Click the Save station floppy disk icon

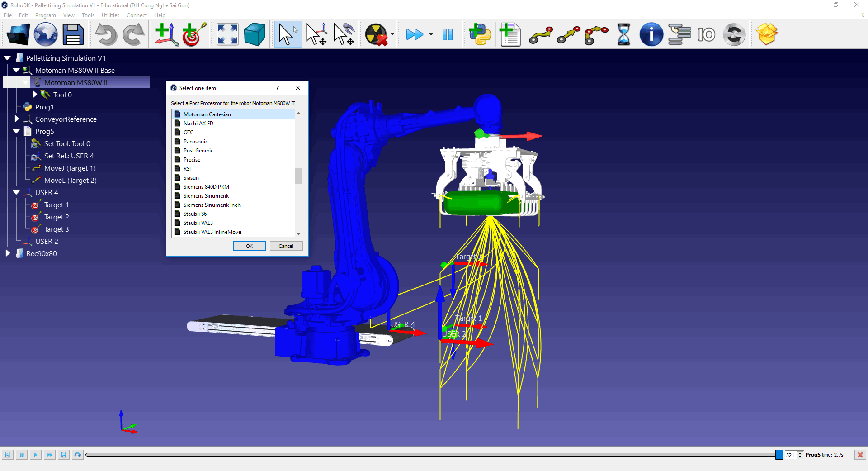73,34
